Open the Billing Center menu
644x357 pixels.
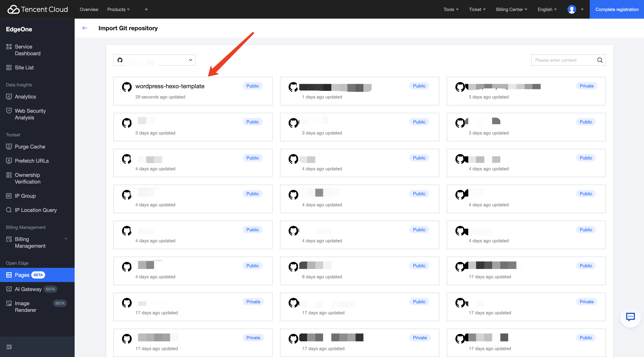pos(511,9)
